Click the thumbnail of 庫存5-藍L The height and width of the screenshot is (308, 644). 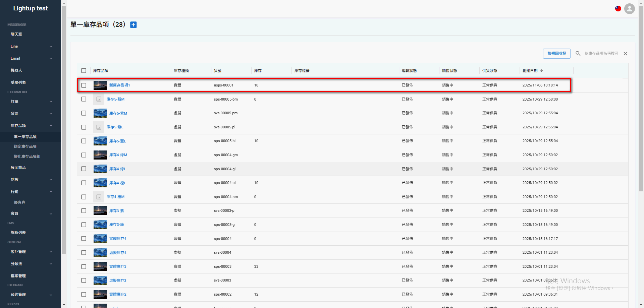click(100, 141)
